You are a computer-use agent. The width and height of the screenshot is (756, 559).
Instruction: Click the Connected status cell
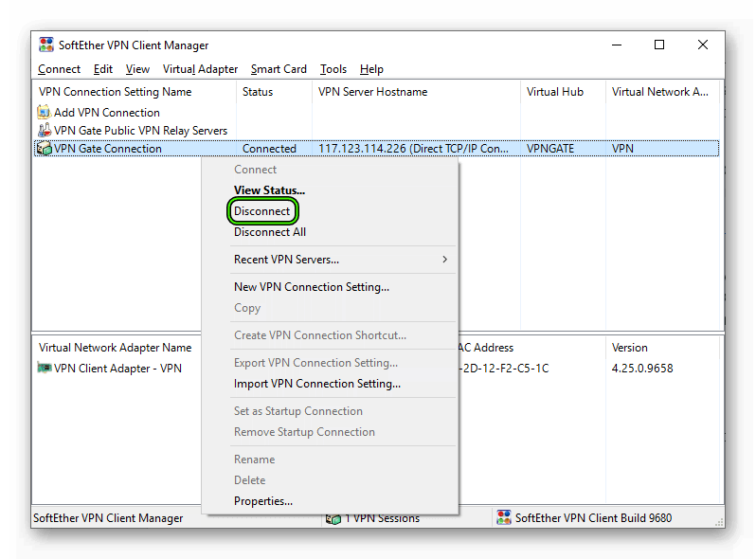[269, 149]
